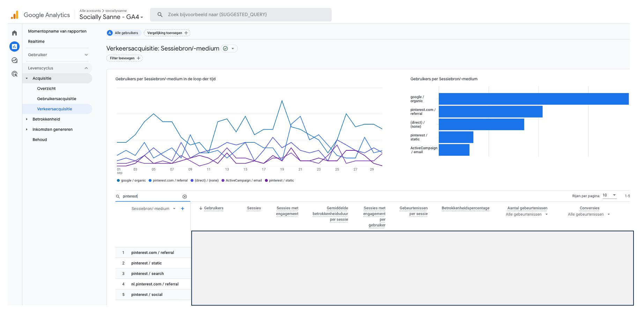The image size is (644, 314).
Task: Toggle pinterest / static legend item
Action: click(x=279, y=181)
